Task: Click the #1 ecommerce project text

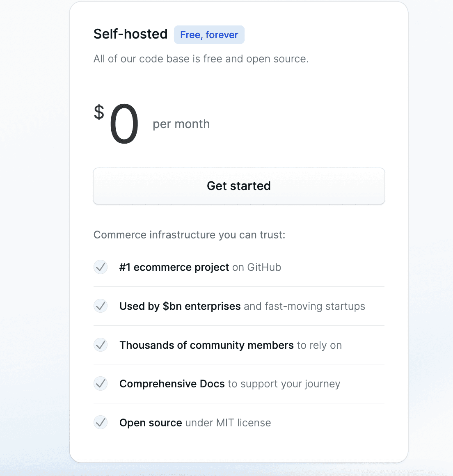Action: point(174,268)
